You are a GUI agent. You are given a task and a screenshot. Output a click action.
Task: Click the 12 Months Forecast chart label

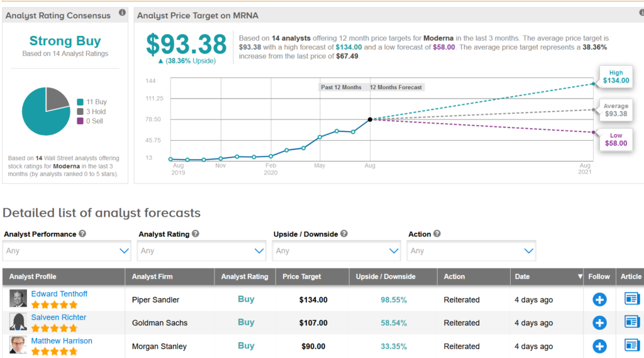coord(396,87)
